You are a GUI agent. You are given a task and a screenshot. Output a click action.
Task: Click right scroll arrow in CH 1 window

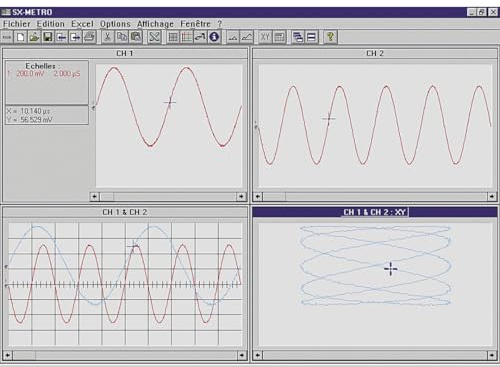[x=241, y=197]
